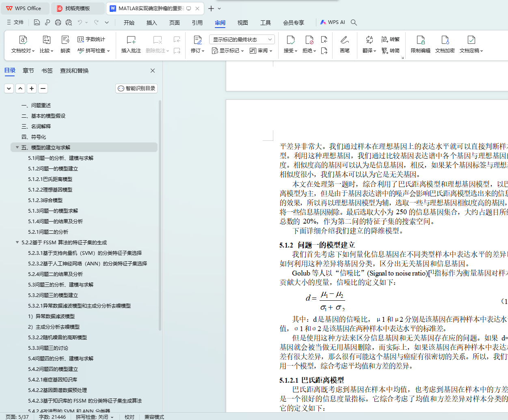Viewport: 508px width, 420px height.
Task: Click the 字数统计 word count button
Action: (91, 39)
